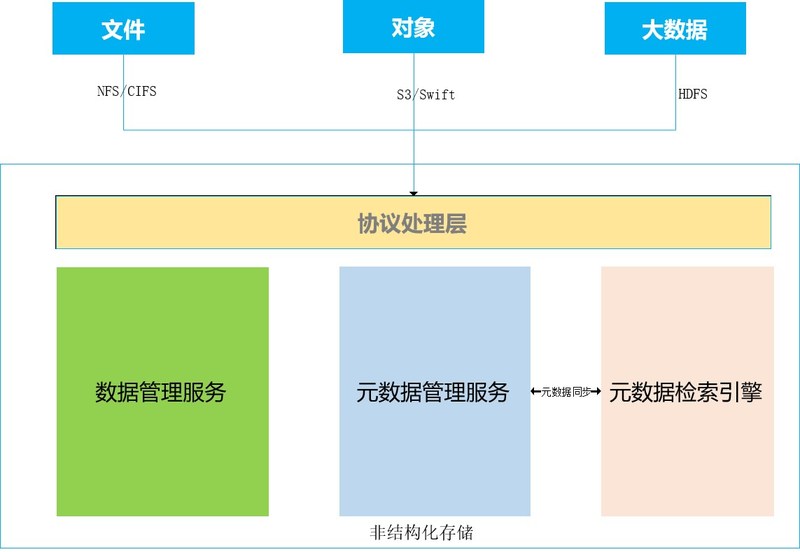Image resolution: width=800 pixels, height=552 pixels.
Task: Click the 元数据同步 arrow label
Action: 565,393
